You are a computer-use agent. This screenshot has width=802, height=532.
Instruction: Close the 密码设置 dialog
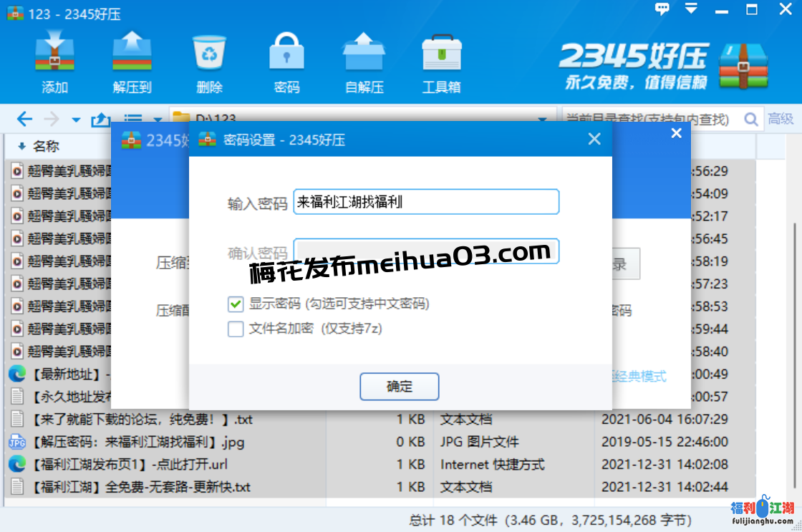[x=594, y=139]
